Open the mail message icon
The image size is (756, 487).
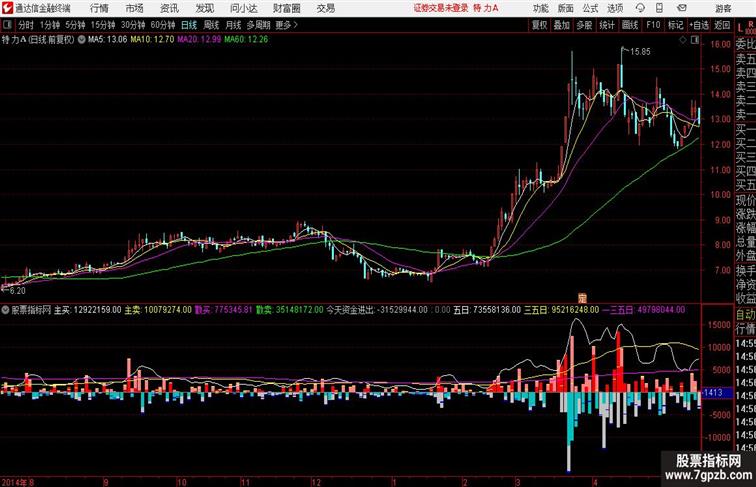[x=682, y=8]
